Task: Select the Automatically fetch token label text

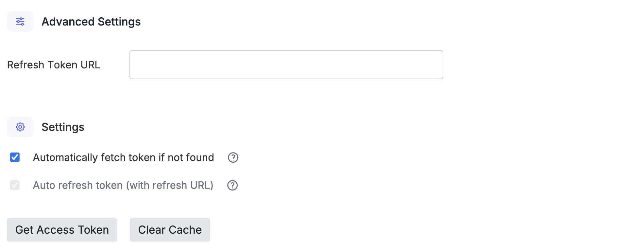Action: 123,157
